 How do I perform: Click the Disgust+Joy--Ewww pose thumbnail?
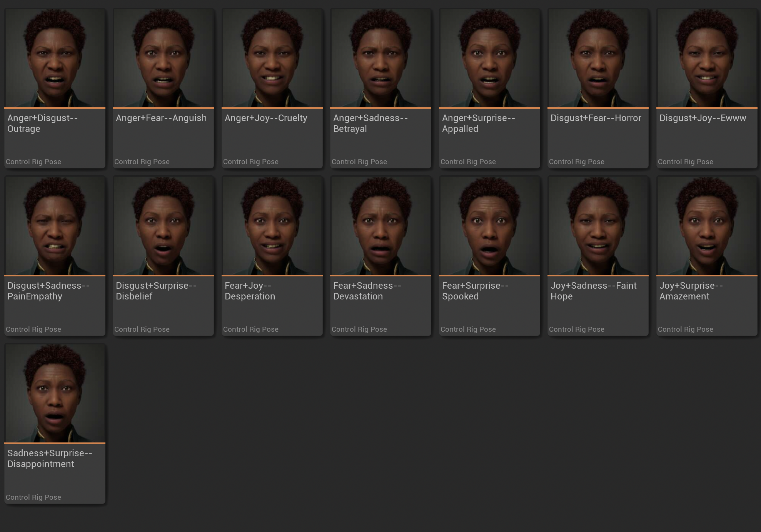coord(707,58)
